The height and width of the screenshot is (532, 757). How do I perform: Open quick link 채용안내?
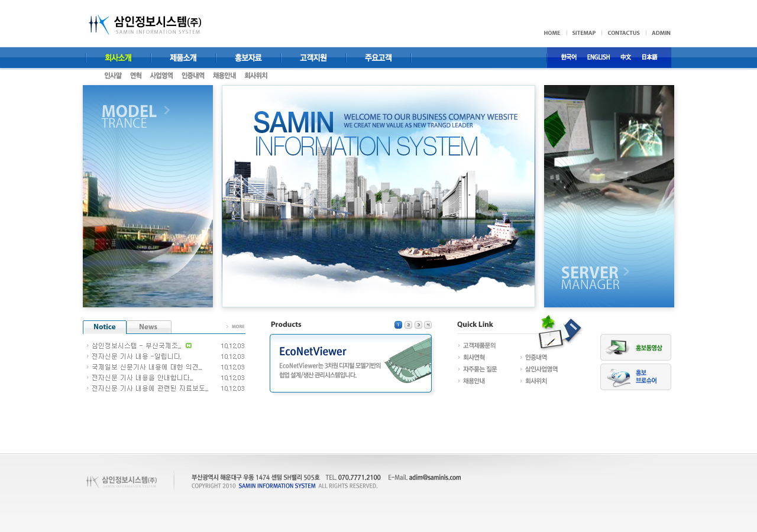click(474, 381)
